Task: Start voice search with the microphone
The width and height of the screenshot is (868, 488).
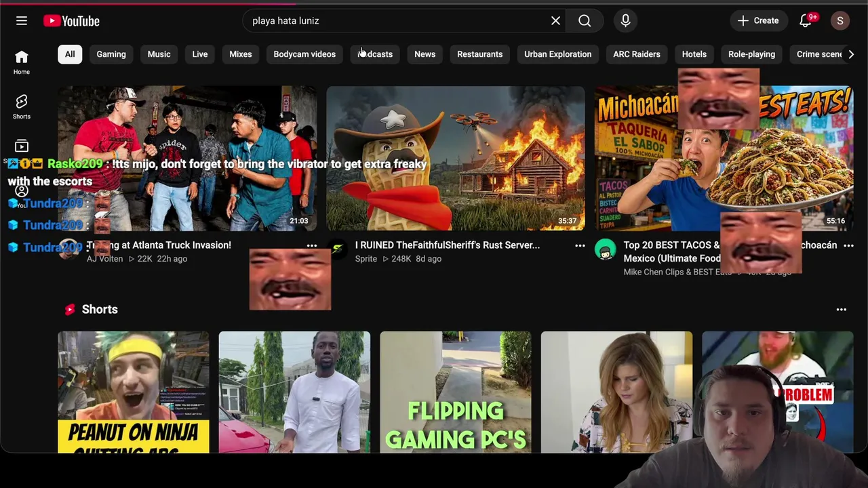Action: tap(625, 20)
